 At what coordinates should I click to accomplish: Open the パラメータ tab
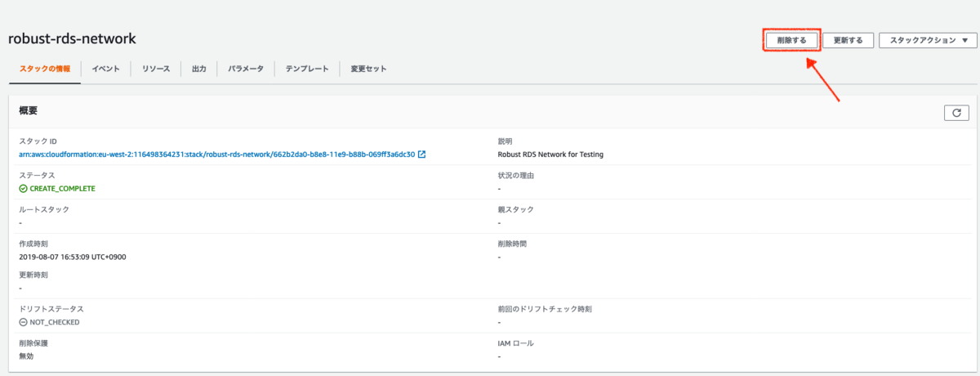[246, 69]
